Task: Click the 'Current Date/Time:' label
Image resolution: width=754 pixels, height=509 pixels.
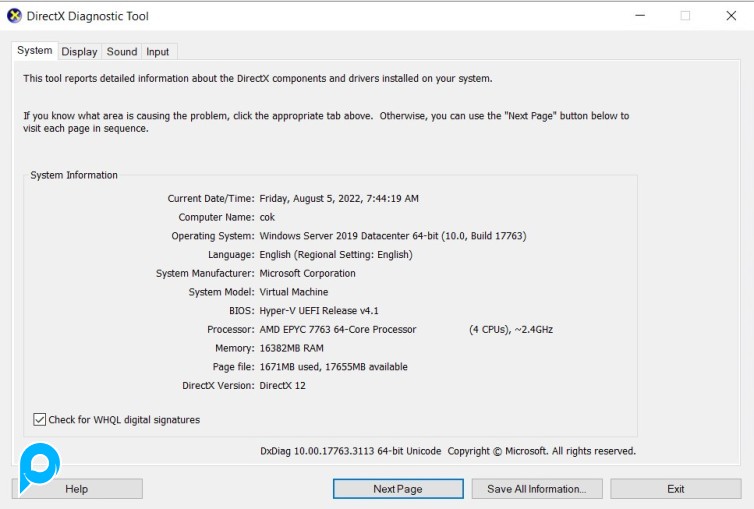Action: 211,199
